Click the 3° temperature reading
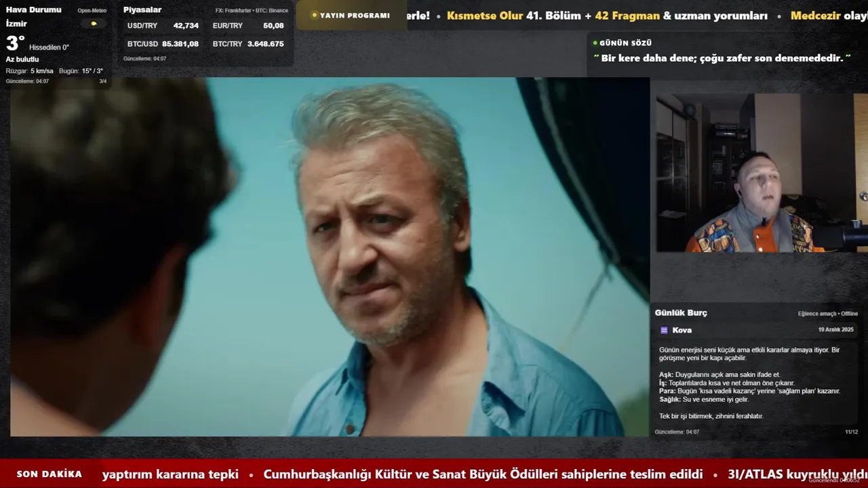The height and width of the screenshot is (488, 868). pos(15,44)
